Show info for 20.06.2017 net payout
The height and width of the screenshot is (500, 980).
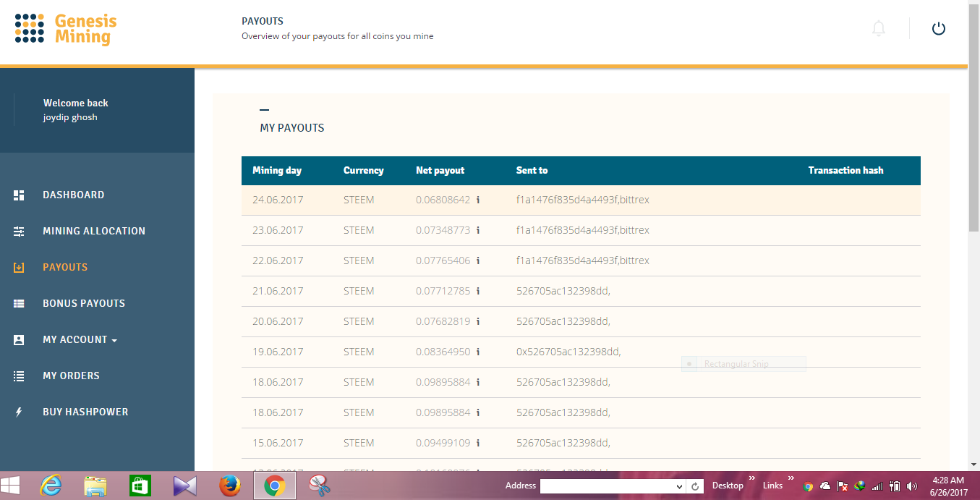pyautogui.click(x=478, y=321)
